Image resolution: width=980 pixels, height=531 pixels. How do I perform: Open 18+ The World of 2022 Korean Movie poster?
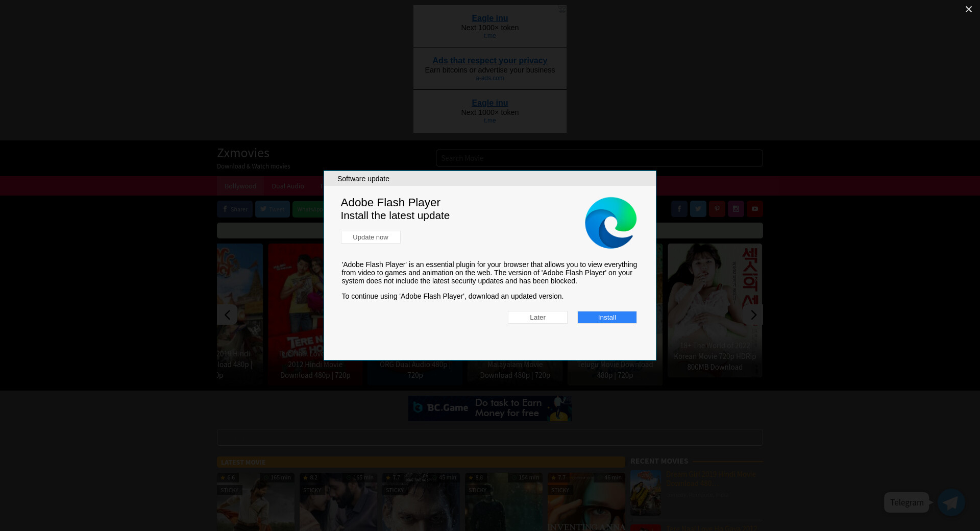coord(715,310)
